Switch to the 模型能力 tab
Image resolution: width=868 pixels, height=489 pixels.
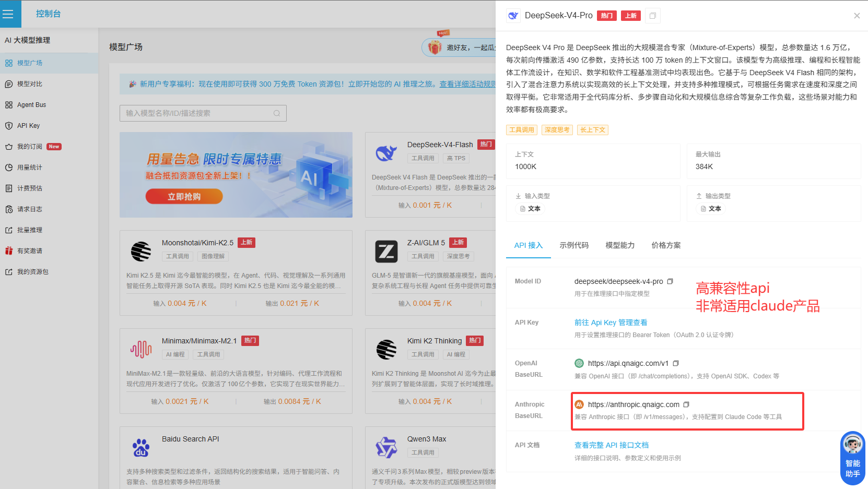[x=620, y=245]
